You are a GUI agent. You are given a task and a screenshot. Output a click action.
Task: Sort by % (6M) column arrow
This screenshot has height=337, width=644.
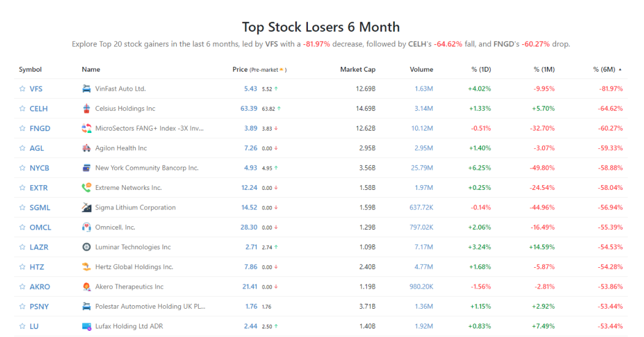620,70
